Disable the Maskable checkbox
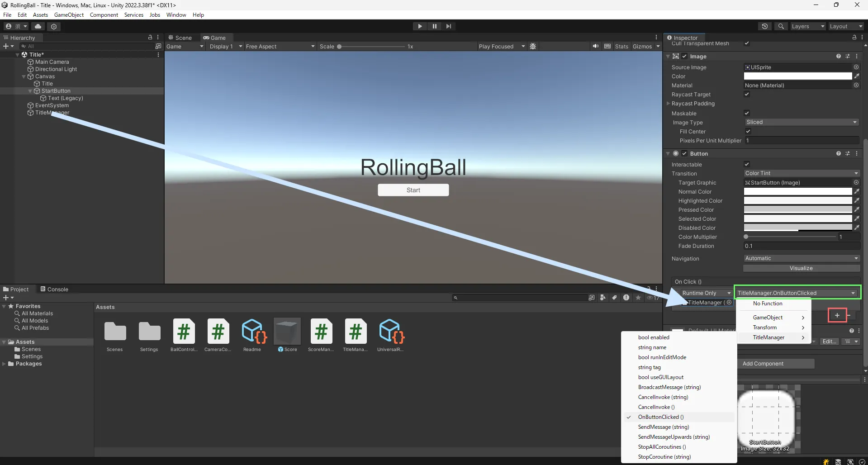Image resolution: width=868 pixels, height=465 pixels. click(747, 113)
